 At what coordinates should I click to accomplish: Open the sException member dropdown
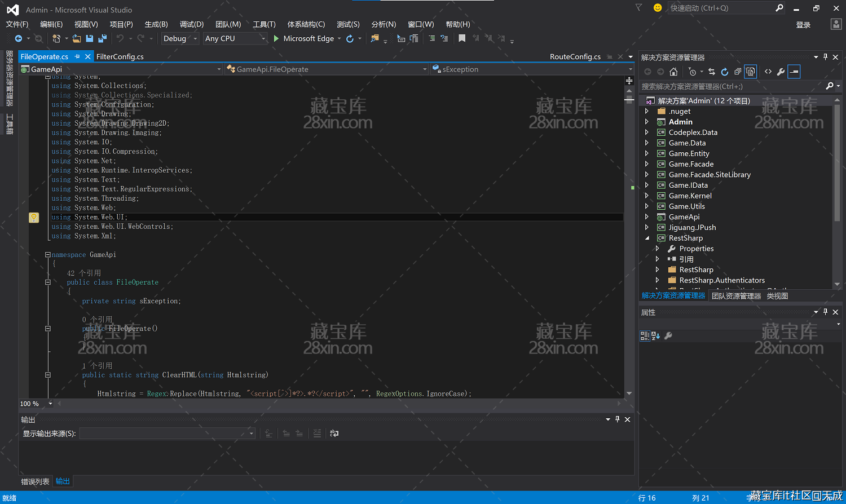532,69
